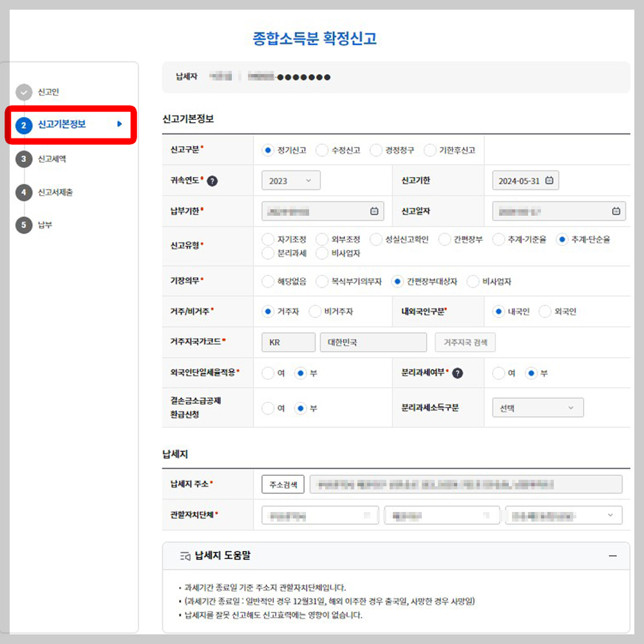Click the 주소검색 button

click(x=282, y=484)
